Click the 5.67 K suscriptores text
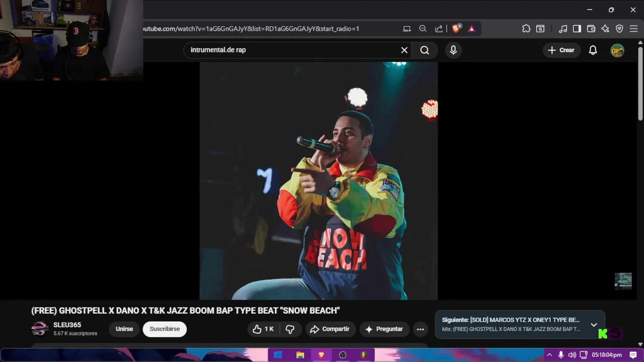Image resolution: width=644 pixels, height=362 pixels. pos(75,333)
